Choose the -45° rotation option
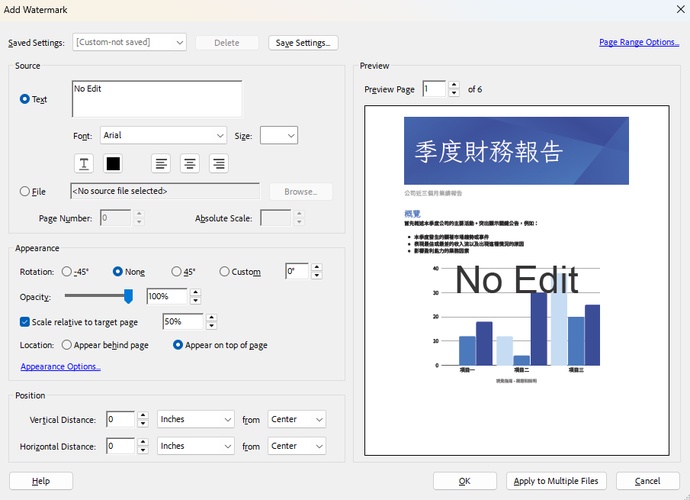Image resolution: width=690 pixels, height=500 pixels. point(67,271)
